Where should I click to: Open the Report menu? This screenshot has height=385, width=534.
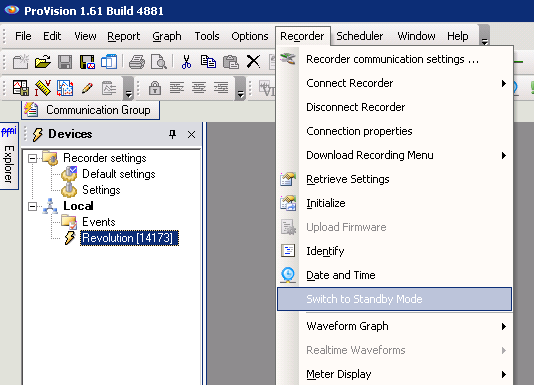point(124,36)
